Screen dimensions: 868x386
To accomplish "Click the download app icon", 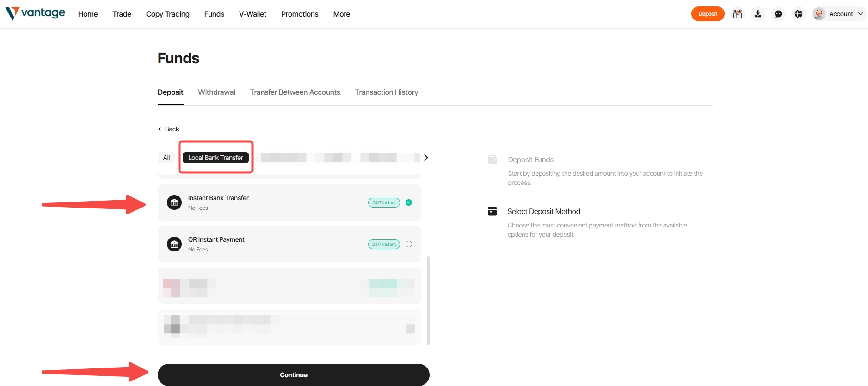I will click(x=758, y=14).
